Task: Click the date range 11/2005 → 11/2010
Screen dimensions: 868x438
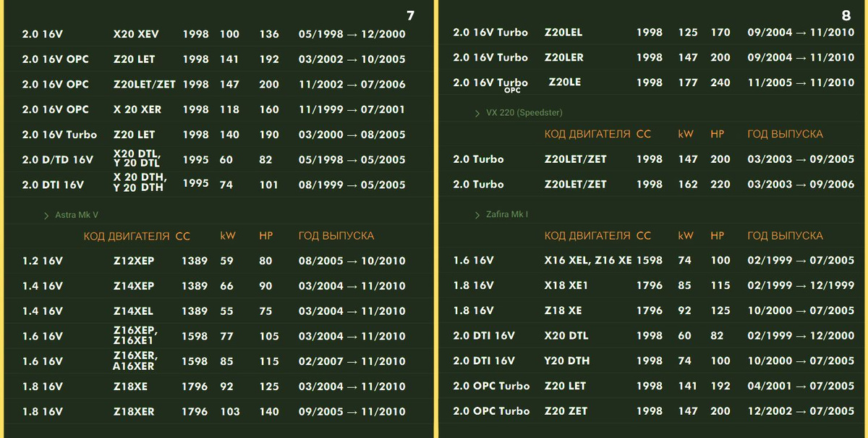Action: 801,83
